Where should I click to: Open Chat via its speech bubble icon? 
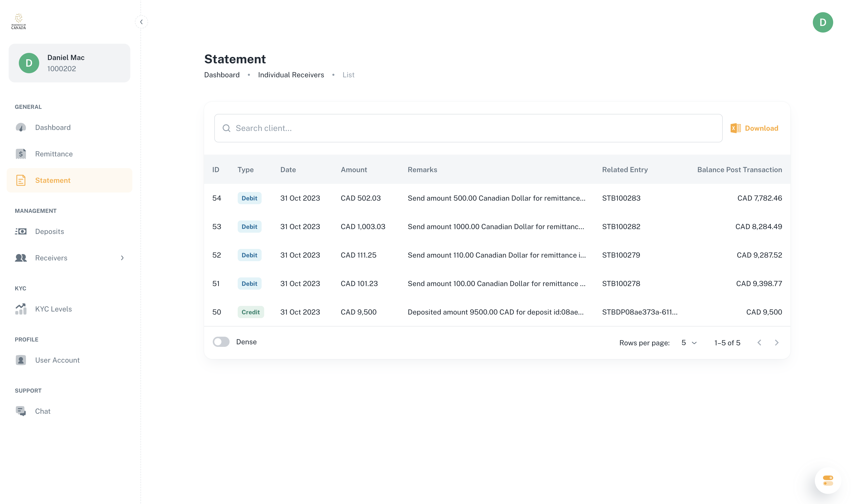coord(21,411)
